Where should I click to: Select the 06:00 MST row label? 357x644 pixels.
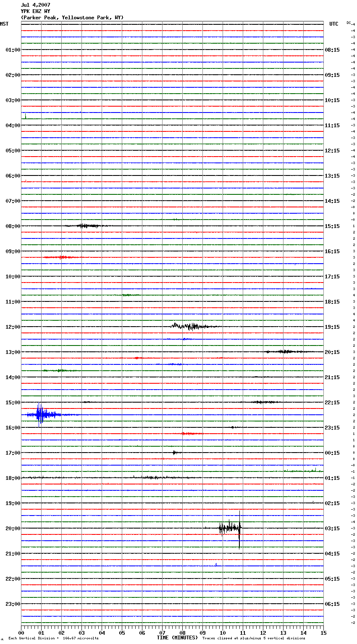pos(13,176)
